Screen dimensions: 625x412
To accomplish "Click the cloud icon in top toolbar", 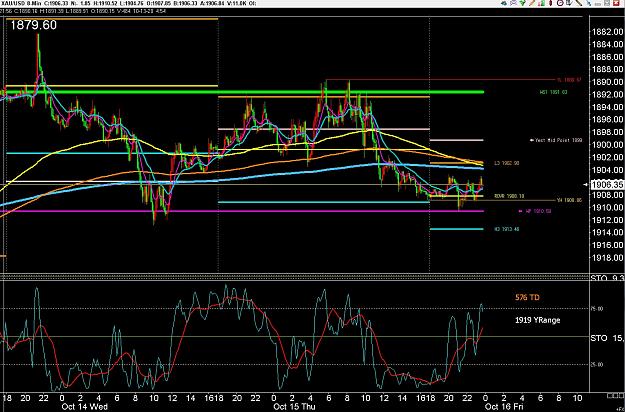I will pyautogui.click(x=504, y=3).
